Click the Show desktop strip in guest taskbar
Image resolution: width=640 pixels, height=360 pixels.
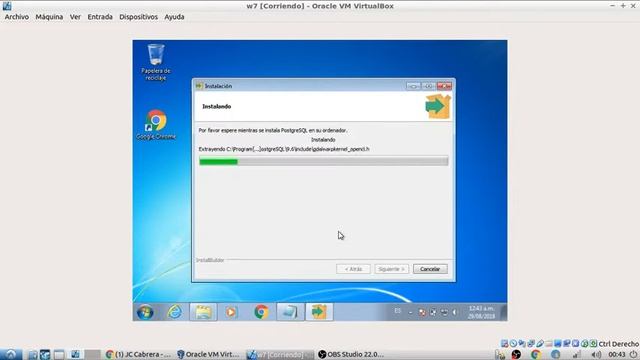tap(504, 312)
